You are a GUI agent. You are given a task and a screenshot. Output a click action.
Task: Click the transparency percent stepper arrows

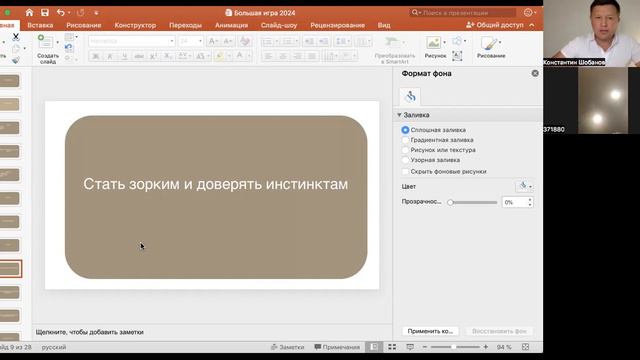[x=530, y=202]
